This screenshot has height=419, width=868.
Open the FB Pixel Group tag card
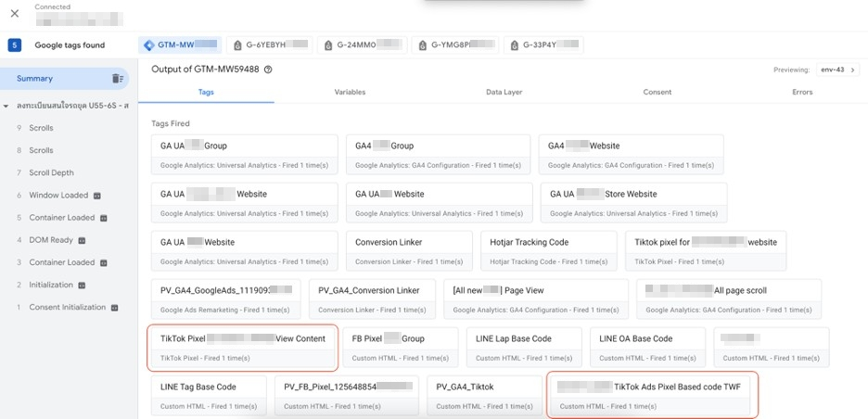(x=401, y=347)
